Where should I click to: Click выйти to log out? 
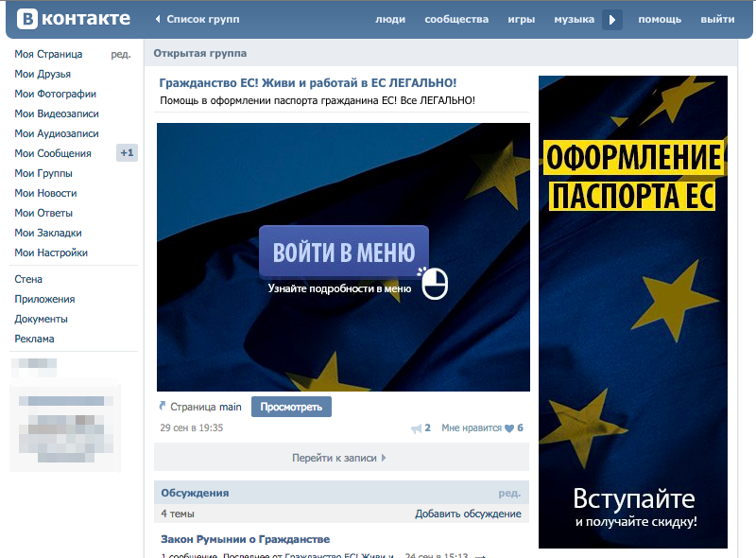pos(717,20)
